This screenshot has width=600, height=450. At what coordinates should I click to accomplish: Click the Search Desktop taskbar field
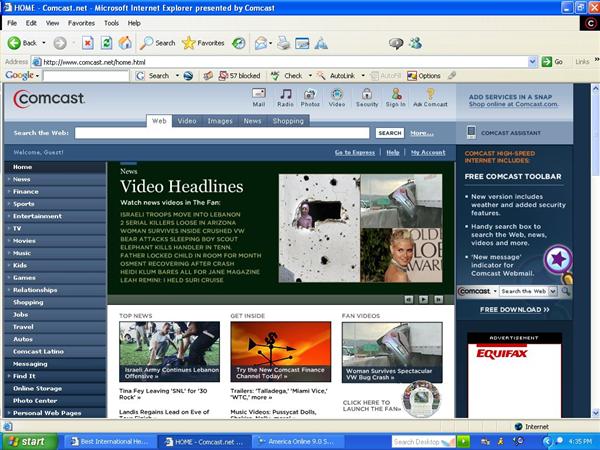(423, 442)
